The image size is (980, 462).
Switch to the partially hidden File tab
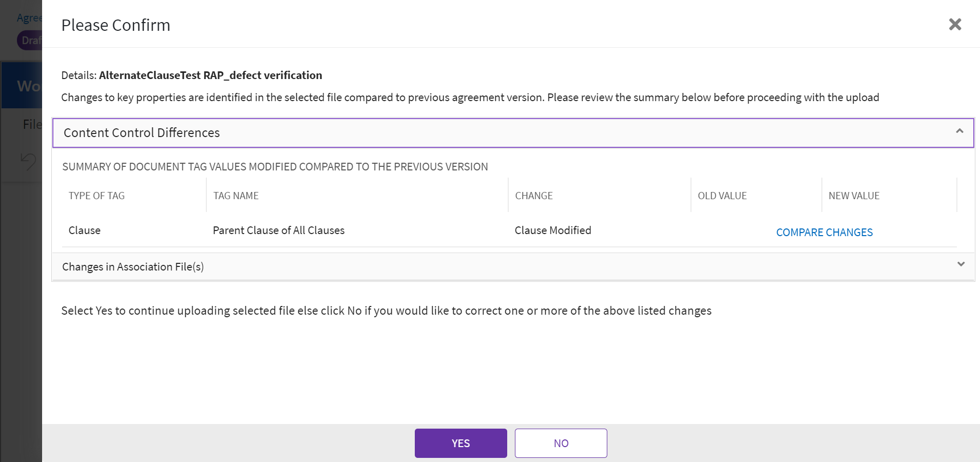pos(32,124)
